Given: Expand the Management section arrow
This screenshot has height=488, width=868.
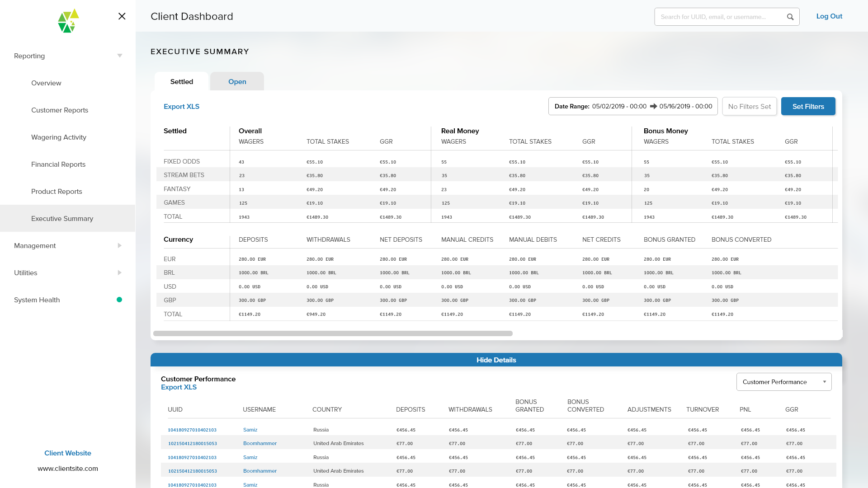Looking at the screenshot, I should 120,246.
